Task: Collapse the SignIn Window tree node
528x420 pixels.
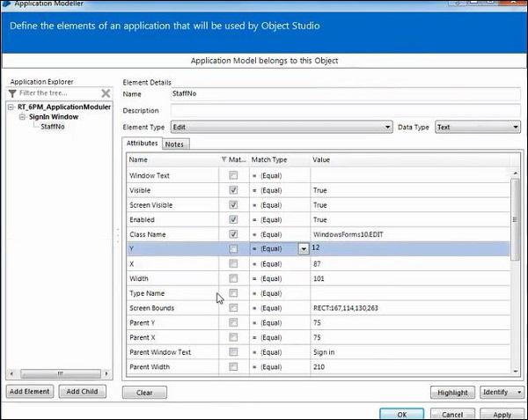Action: (x=22, y=117)
